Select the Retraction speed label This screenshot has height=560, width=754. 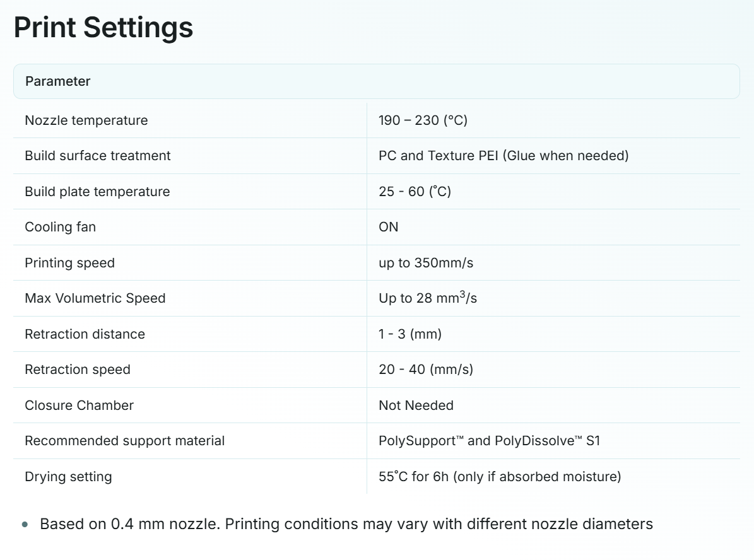pyautogui.click(x=78, y=370)
